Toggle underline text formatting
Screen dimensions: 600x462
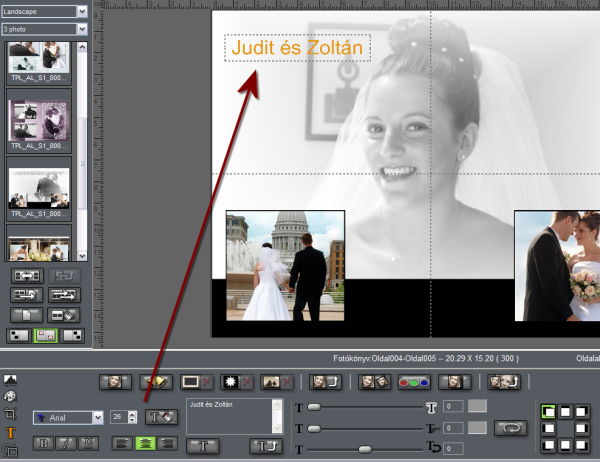pos(88,443)
